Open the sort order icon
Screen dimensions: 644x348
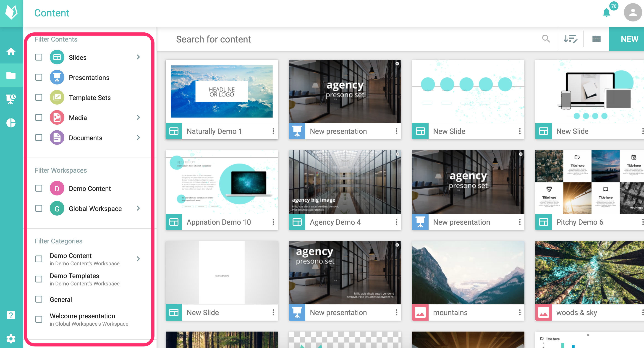tap(571, 39)
